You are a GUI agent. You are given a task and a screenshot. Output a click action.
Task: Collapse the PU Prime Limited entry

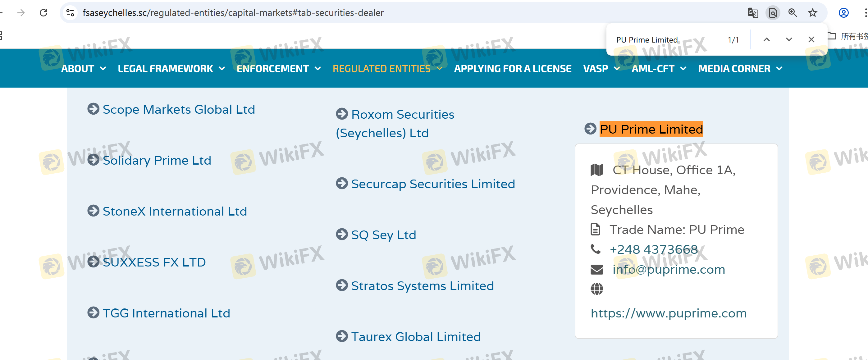pos(651,129)
